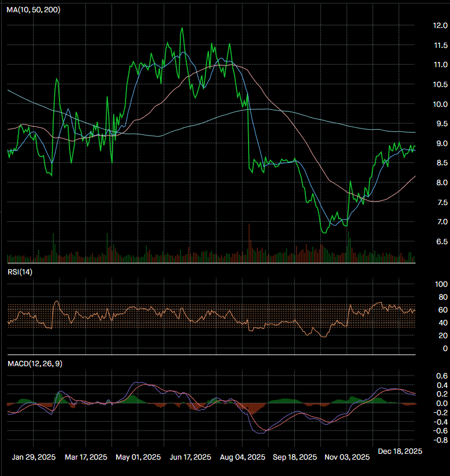Select the Jun 17, 2025 date label
This screenshot has width=450, height=476.
pos(190,457)
